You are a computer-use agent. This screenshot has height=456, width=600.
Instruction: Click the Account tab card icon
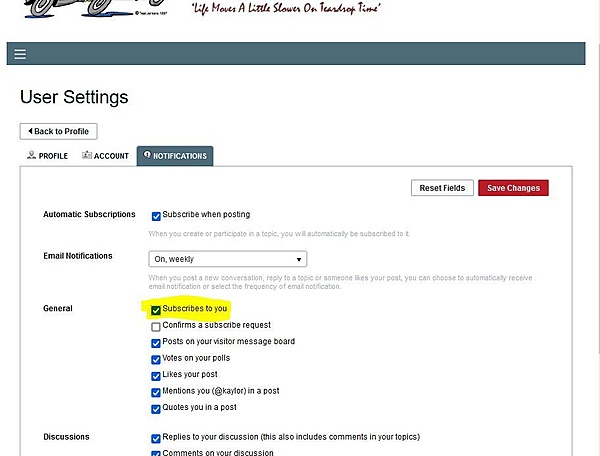(x=87, y=156)
